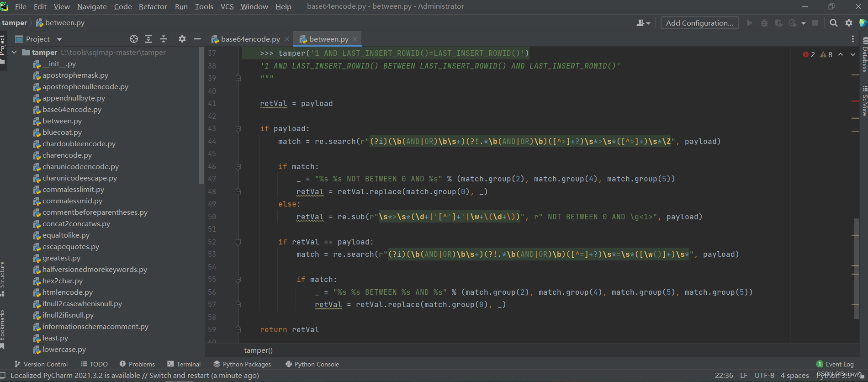Open the Structure tool window
Viewport: 868px width, 382px height.
tap(3, 279)
